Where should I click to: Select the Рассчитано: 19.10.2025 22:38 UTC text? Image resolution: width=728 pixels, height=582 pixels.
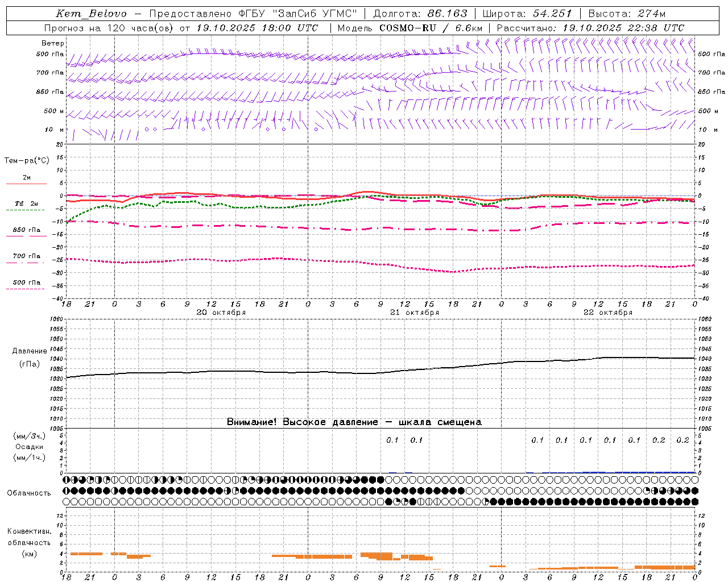(x=591, y=28)
